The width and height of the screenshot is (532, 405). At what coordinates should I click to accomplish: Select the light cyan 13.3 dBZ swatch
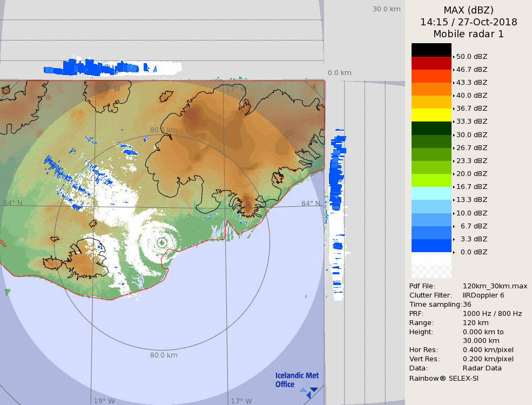click(x=431, y=193)
